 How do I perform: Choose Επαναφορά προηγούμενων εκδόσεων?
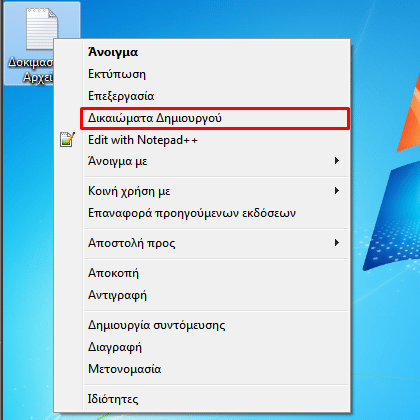[x=192, y=213]
